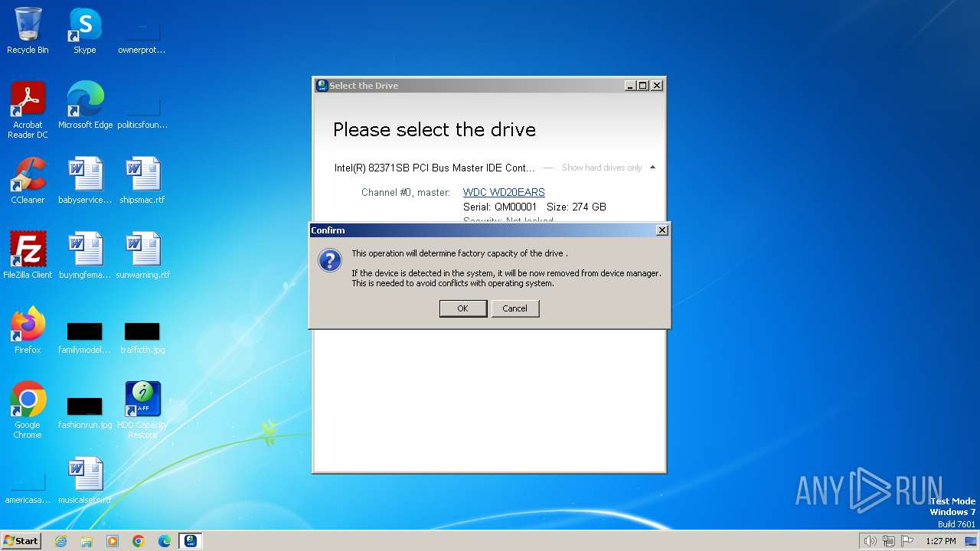Switch to HDD Capacity Restore taskbar button

[x=191, y=541]
